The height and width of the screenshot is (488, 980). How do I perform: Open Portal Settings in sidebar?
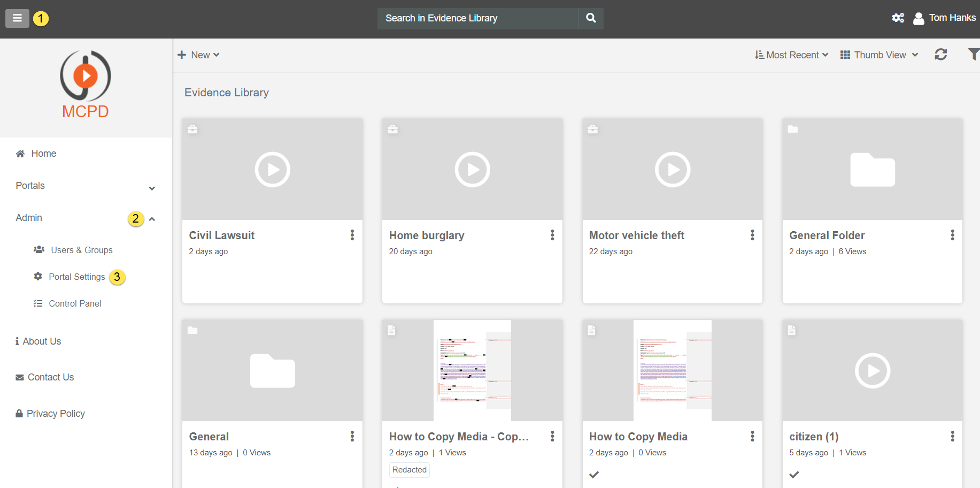tap(76, 277)
